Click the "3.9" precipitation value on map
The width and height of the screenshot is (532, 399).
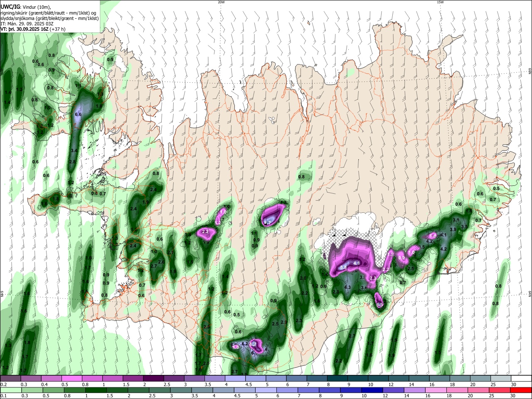click(x=453, y=229)
